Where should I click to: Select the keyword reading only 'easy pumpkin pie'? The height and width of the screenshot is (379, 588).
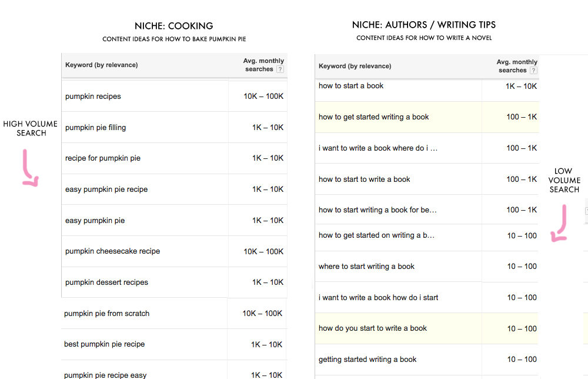(95, 221)
